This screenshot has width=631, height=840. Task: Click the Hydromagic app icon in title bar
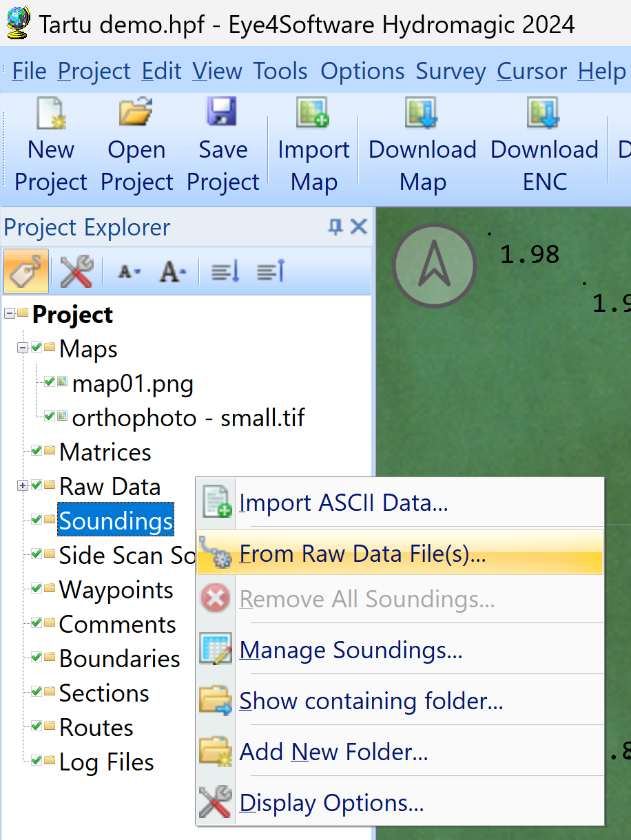pyautogui.click(x=18, y=23)
